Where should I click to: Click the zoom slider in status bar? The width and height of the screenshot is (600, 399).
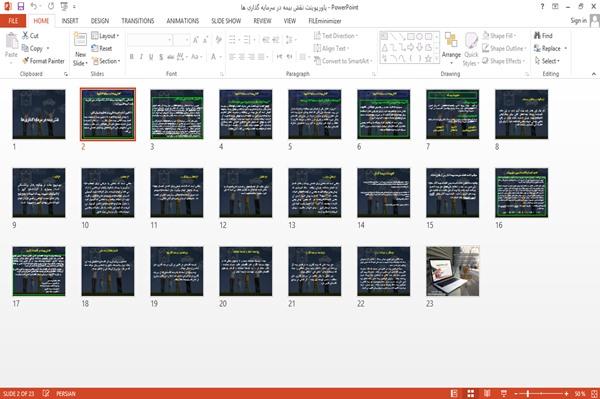pos(541,393)
